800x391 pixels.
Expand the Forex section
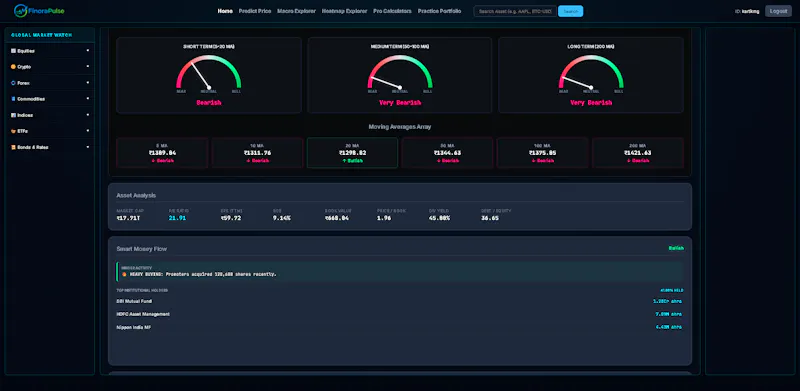(x=88, y=82)
